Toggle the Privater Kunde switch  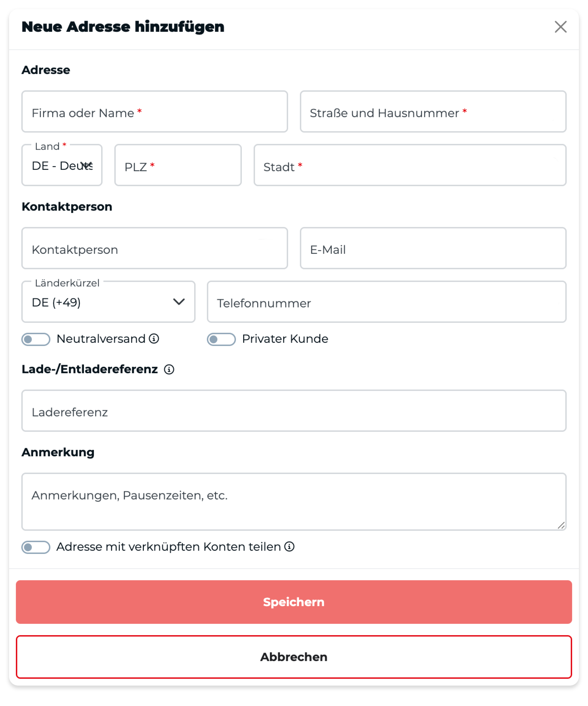coord(221,339)
